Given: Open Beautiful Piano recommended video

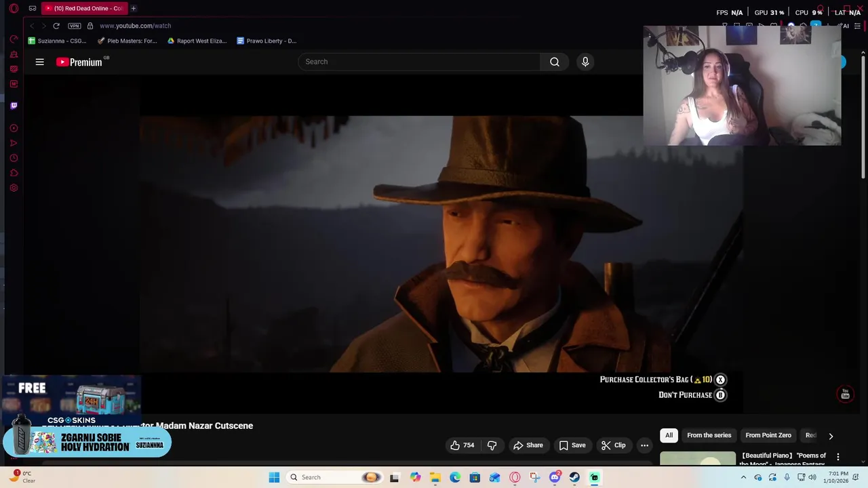Looking at the screenshot, I should click(743, 458).
